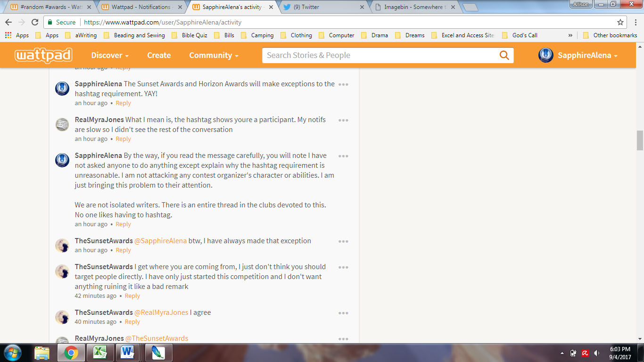Reload the page with refresh icon
The width and height of the screenshot is (644, 362).
[x=35, y=22]
